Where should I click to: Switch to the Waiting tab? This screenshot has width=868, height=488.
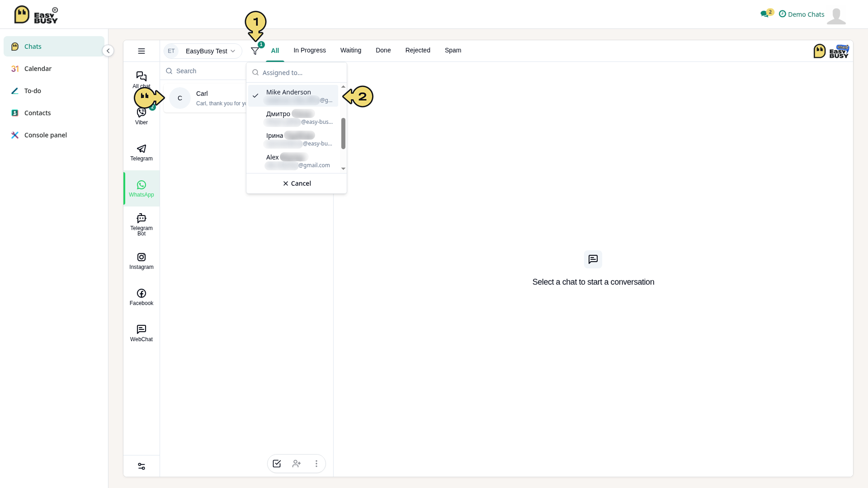[x=351, y=50]
